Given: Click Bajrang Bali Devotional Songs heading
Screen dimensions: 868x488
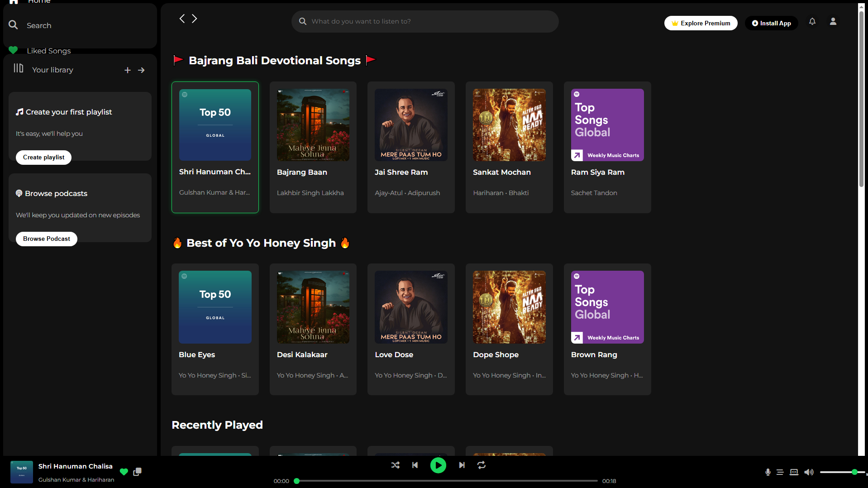Looking at the screenshot, I should 275,60.
